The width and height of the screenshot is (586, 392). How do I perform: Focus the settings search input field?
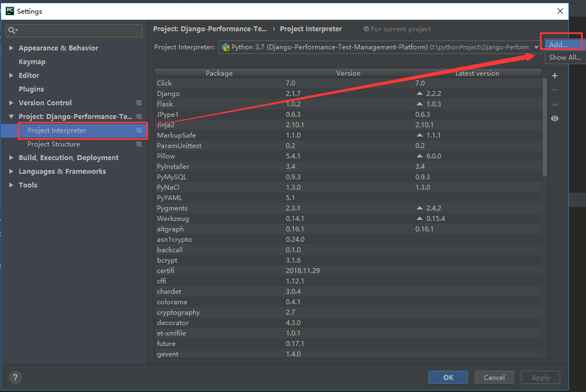[74, 30]
